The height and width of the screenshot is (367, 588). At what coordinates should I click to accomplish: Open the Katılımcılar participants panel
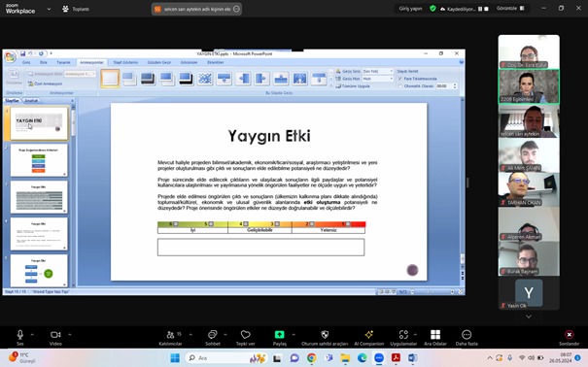click(171, 337)
